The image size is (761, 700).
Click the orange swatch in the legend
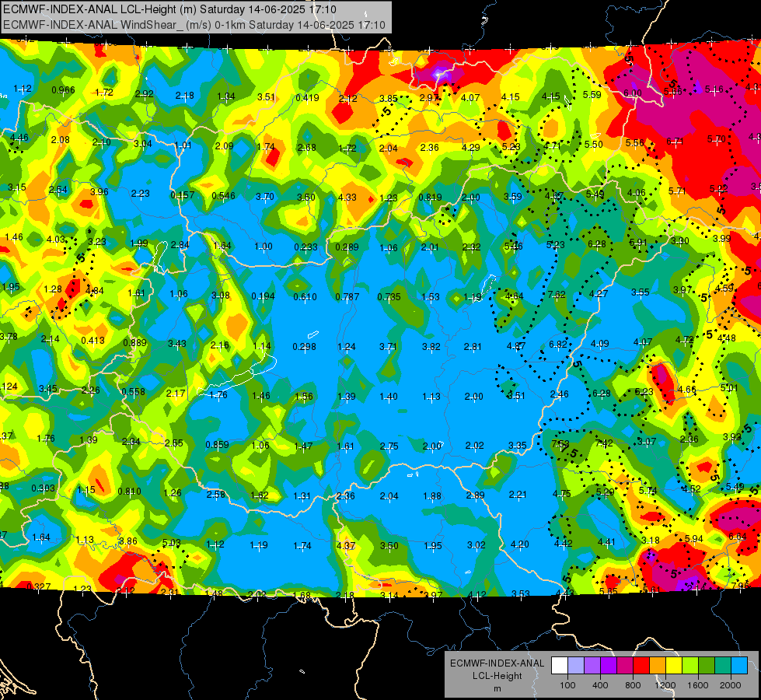tap(657, 666)
